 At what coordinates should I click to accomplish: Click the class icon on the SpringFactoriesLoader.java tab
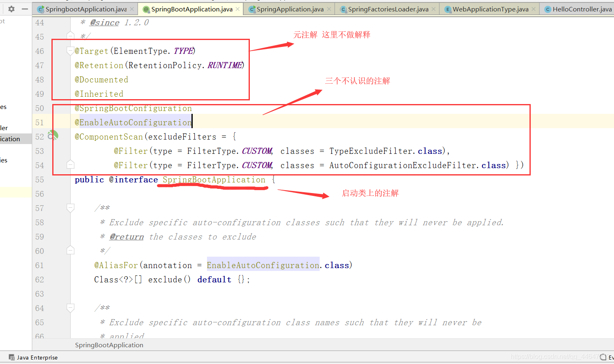(x=343, y=9)
